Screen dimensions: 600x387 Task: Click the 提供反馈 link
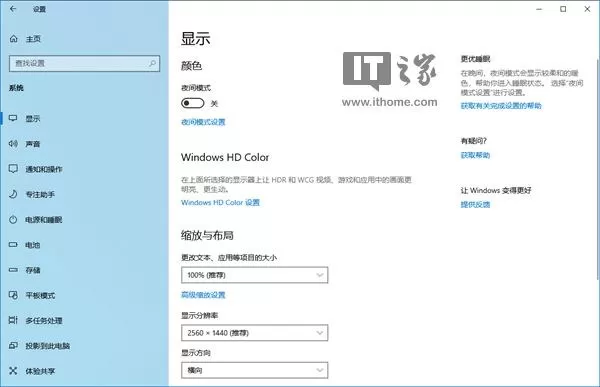[475, 204]
